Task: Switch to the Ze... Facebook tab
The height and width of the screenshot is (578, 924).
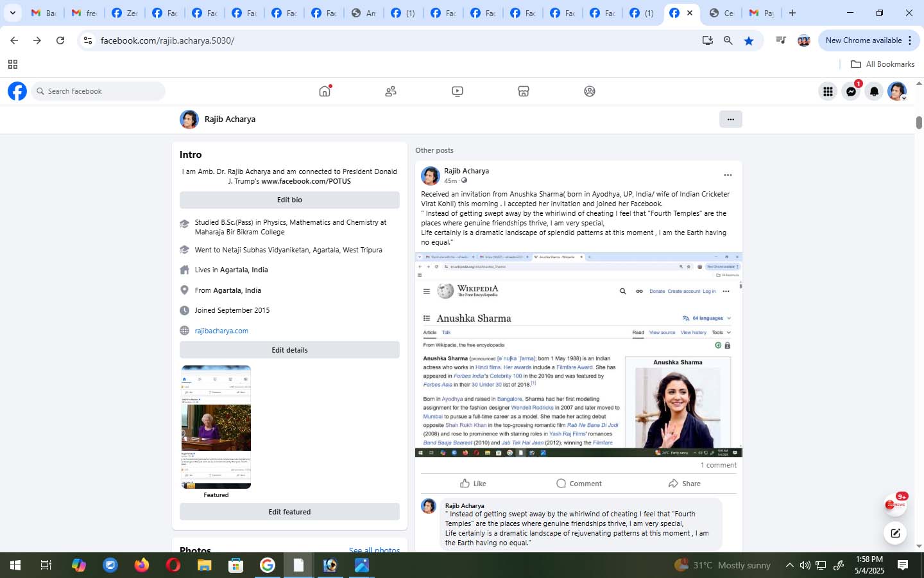Action: point(124,13)
